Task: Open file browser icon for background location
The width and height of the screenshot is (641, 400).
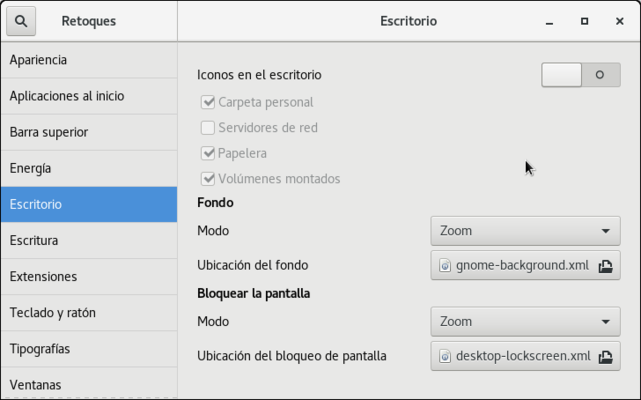Action: pos(605,266)
